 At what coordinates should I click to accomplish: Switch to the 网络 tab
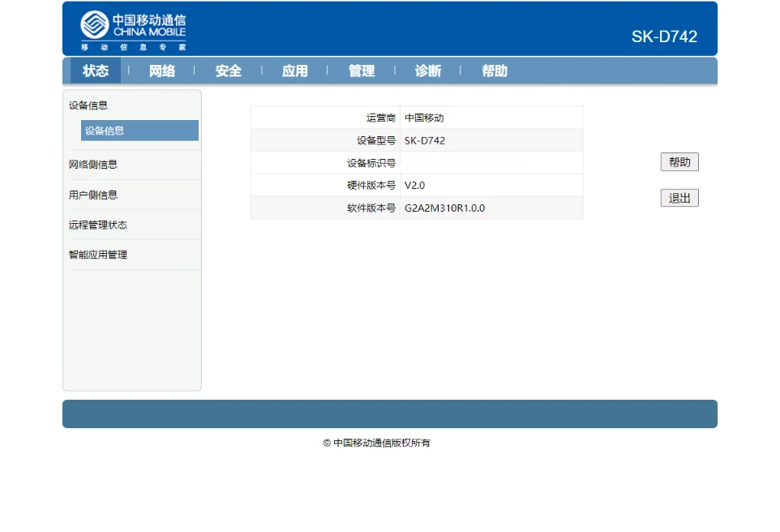tap(162, 71)
